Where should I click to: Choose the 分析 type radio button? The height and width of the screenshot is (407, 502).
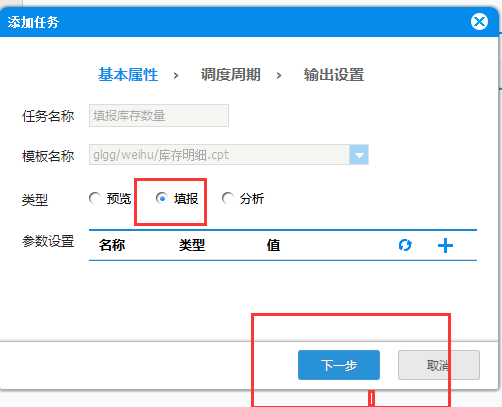click(228, 198)
